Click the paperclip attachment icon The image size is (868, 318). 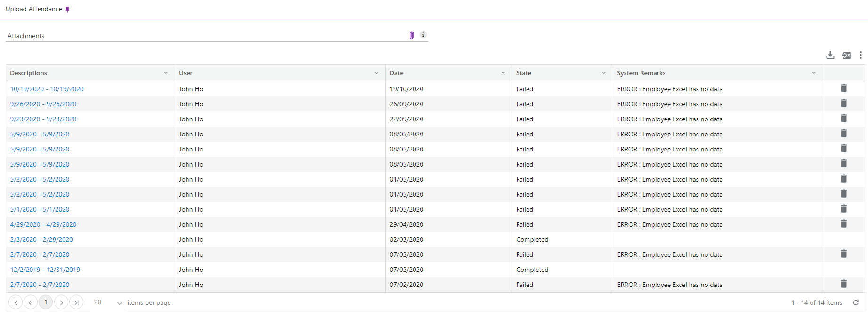[x=412, y=35]
